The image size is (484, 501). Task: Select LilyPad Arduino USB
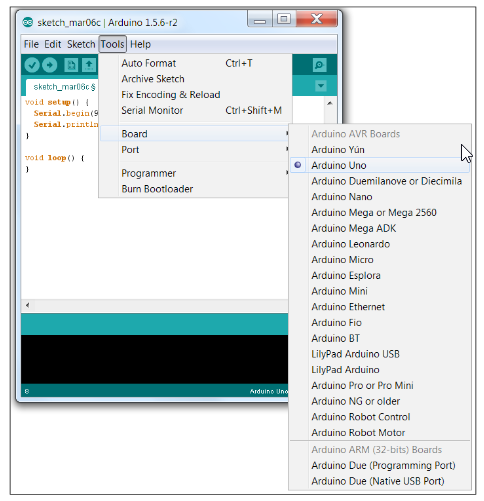pos(380,354)
